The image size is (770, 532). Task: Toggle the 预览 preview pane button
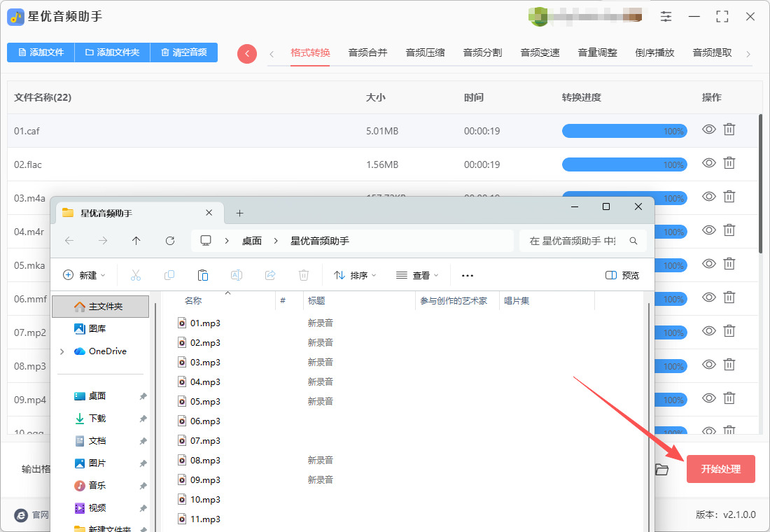(x=622, y=275)
